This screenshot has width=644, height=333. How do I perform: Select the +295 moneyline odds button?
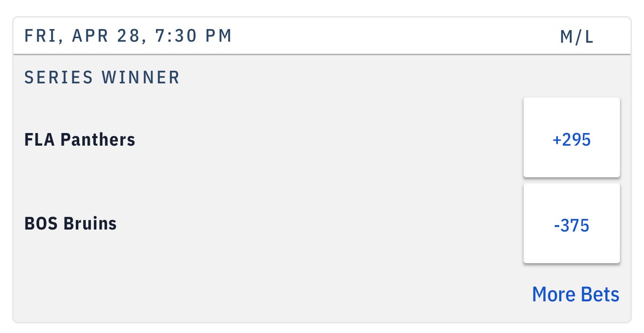(x=571, y=138)
